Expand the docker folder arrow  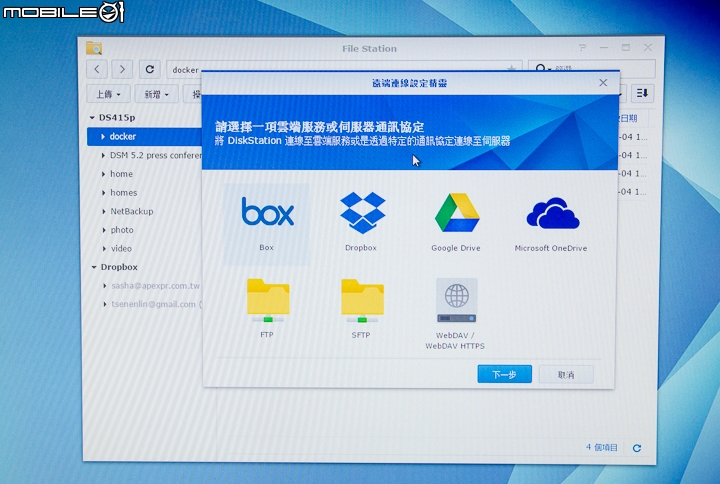coord(103,136)
